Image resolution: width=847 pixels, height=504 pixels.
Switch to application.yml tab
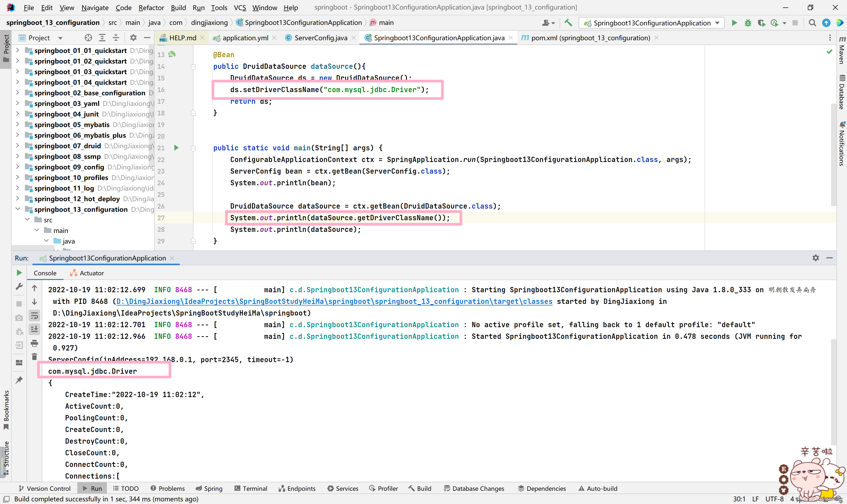point(245,38)
